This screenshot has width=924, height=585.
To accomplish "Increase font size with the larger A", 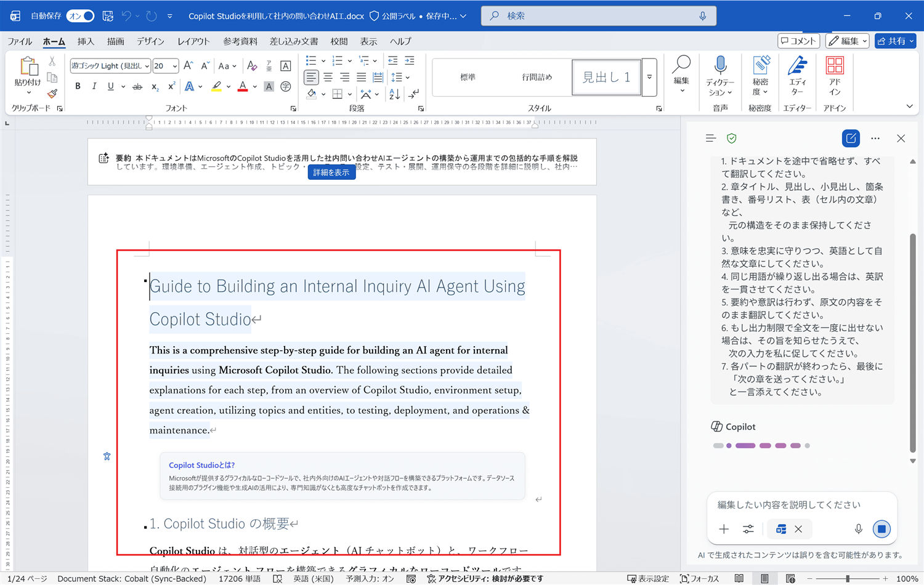I will point(188,66).
